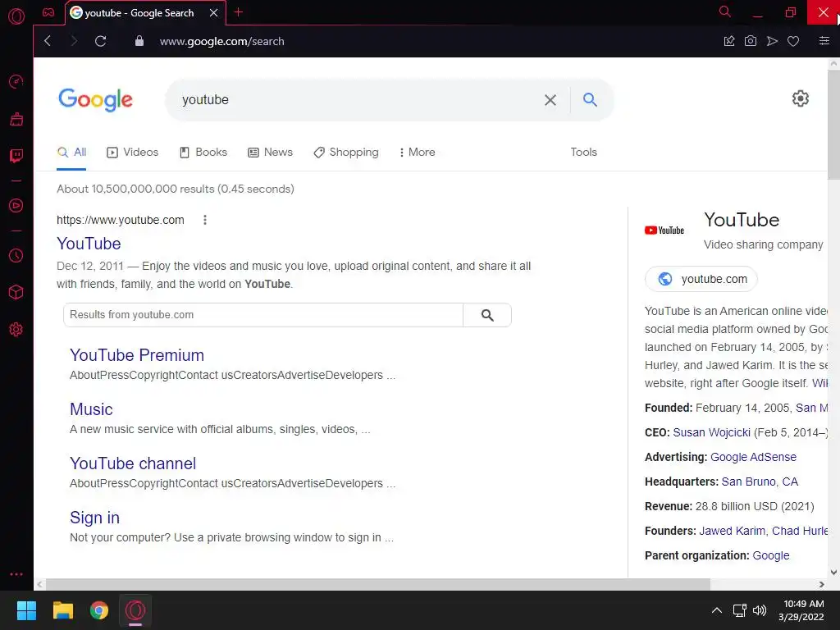Click the Google logo
This screenshot has height=630, width=840.
[x=95, y=99]
